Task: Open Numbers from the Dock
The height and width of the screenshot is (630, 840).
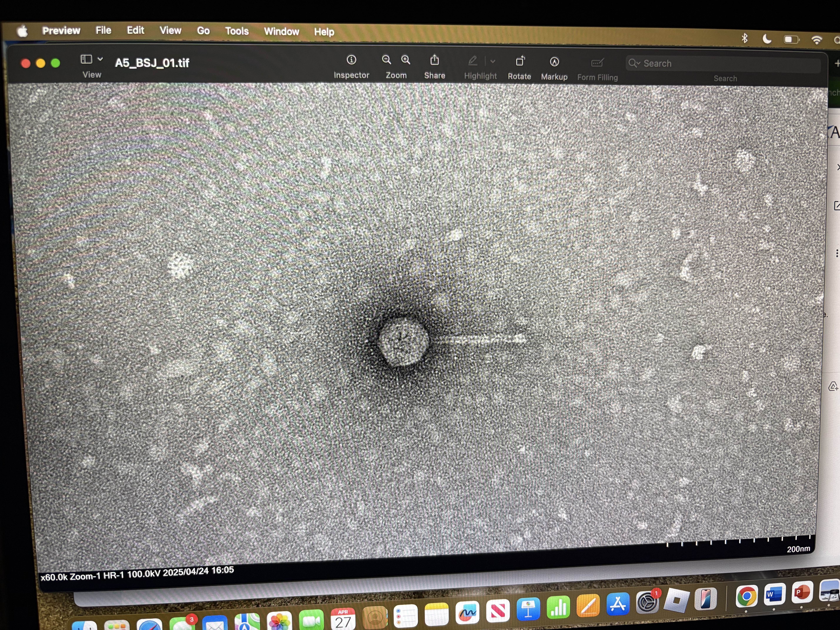Action: (558, 607)
